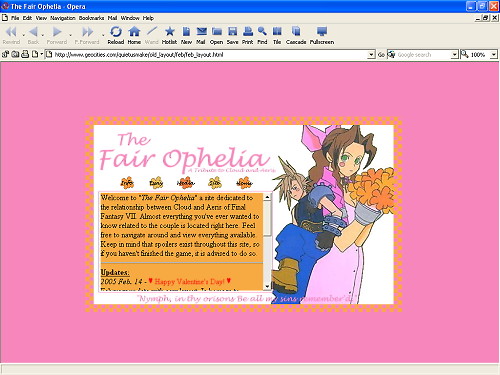Viewport: 500px width, 375px height.
Task: Open the Navigation menu
Action: coord(63,18)
